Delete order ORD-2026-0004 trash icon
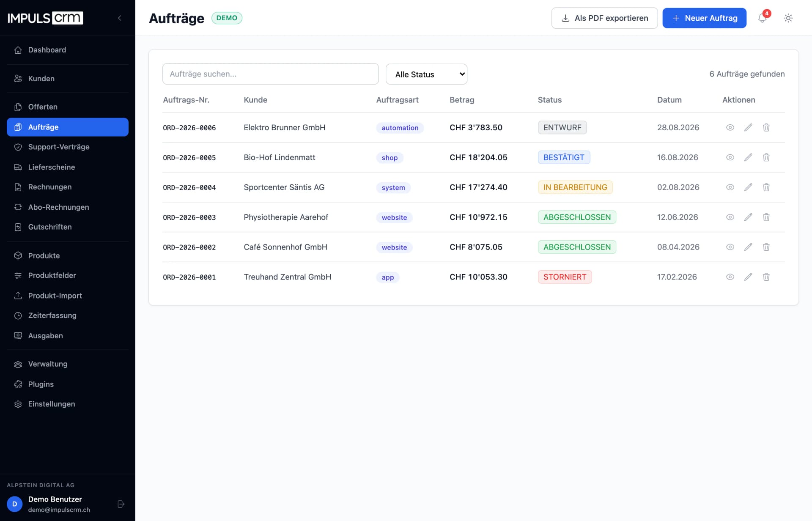The width and height of the screenshot is (812, 521). tap(766, 187)
